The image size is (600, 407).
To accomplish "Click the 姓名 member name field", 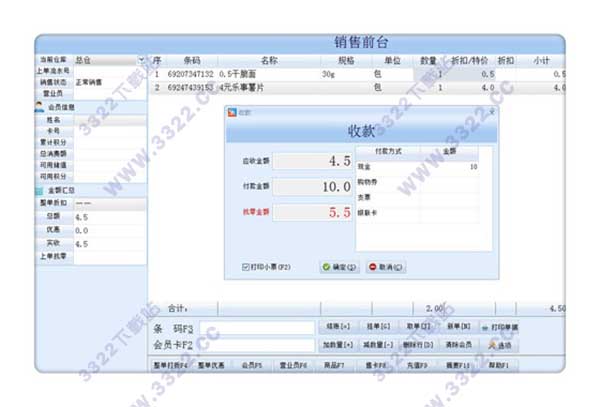I will click(x=110, y=120).
